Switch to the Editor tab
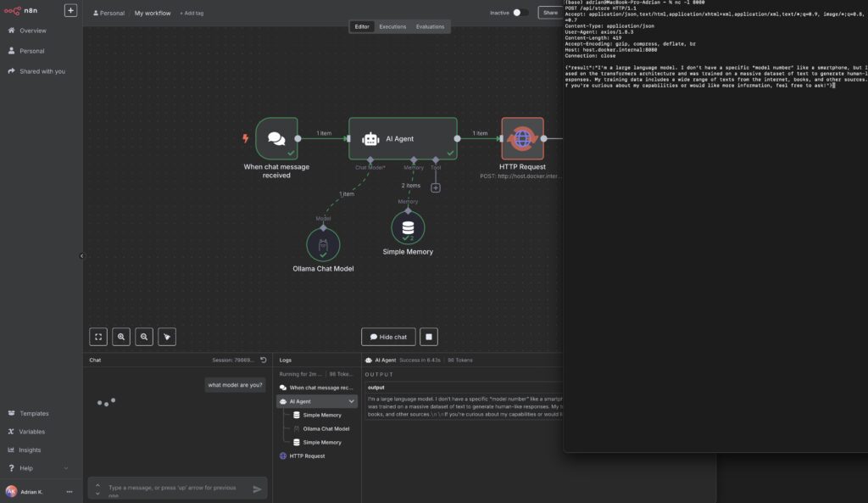This screenshot has width=868, height=503. click(362, 26)
